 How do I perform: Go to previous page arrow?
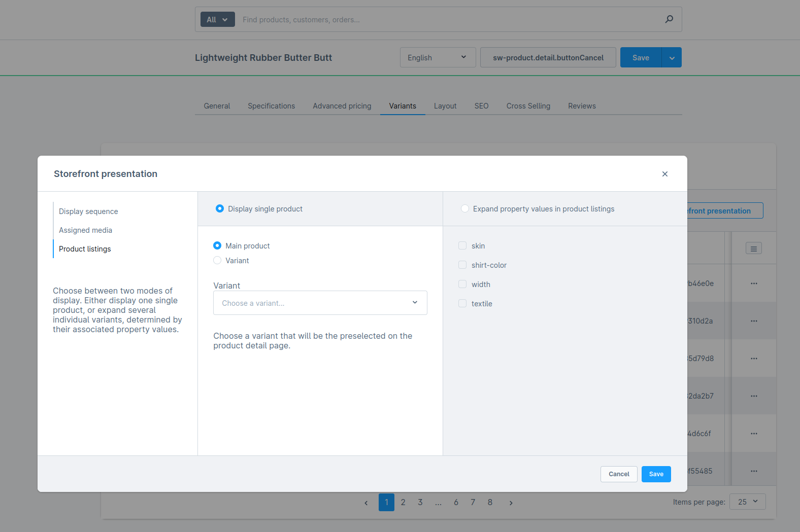[366, 503]
